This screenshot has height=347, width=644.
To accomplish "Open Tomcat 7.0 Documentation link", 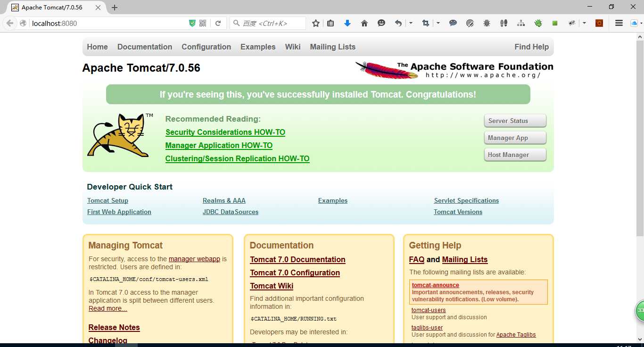I will (297, 260).
